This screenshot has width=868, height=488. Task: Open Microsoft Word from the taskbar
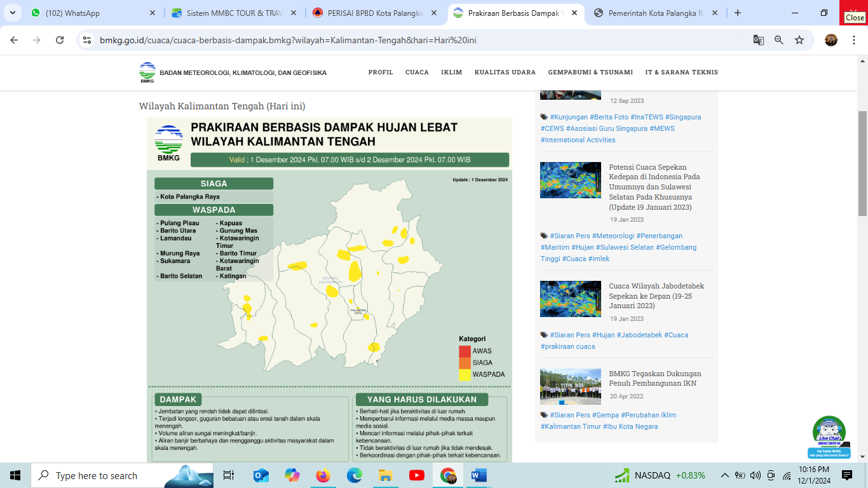point(479,475)
